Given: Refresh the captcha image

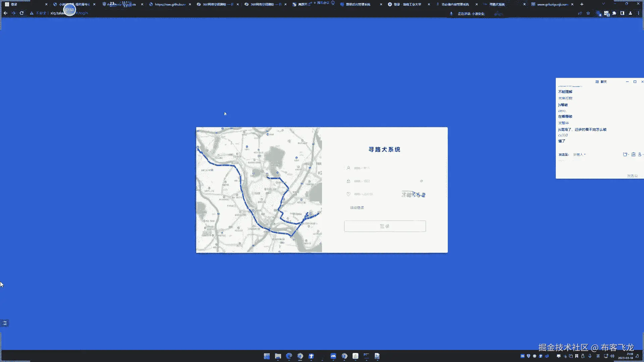Looking at the screenshot, I should [413, 194].
